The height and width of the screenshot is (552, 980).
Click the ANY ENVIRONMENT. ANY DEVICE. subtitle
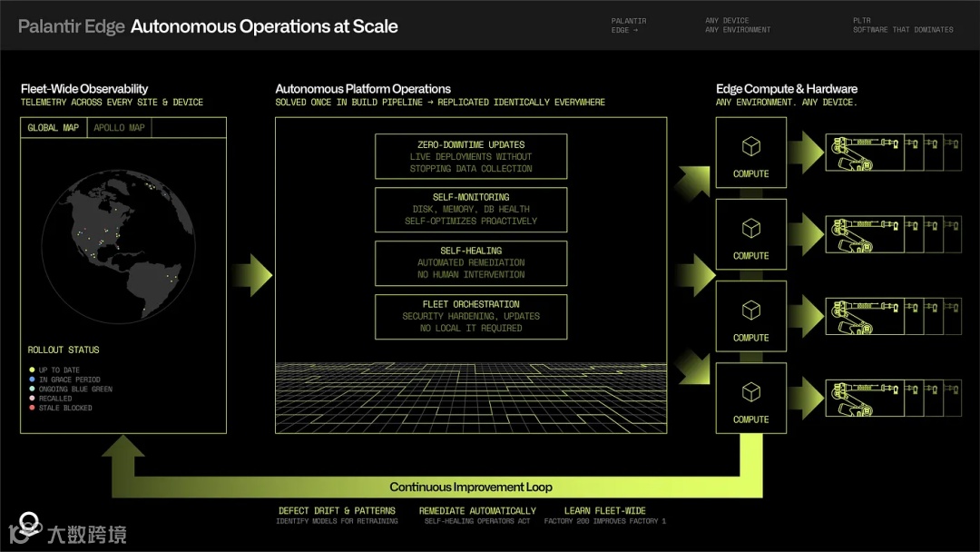coord(786,102)
